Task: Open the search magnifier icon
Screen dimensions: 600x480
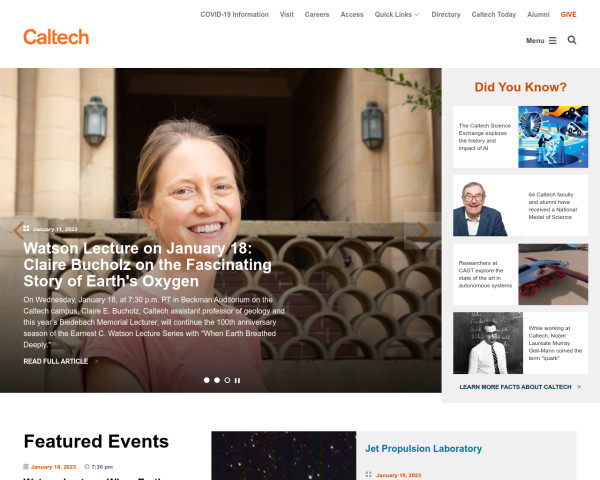Action: point(572,40)
